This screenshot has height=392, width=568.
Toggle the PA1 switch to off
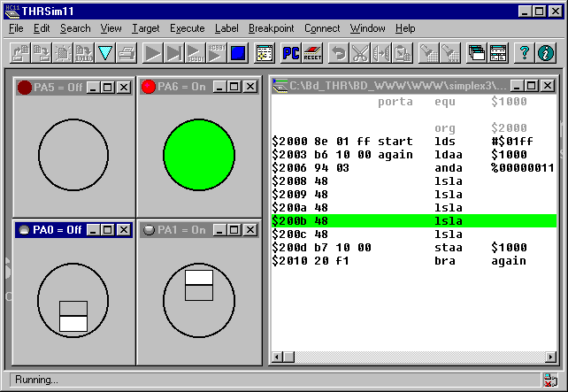coord(199,285)
